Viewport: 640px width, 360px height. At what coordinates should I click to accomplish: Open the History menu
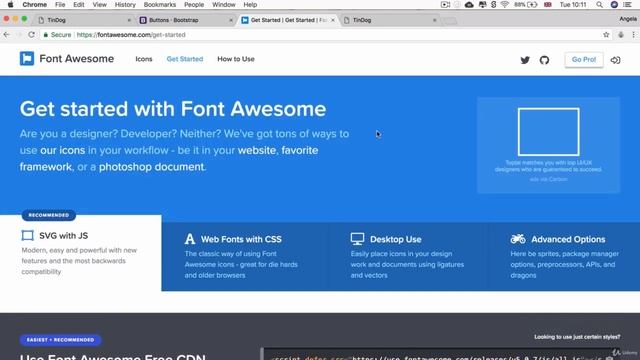[125, 4]
